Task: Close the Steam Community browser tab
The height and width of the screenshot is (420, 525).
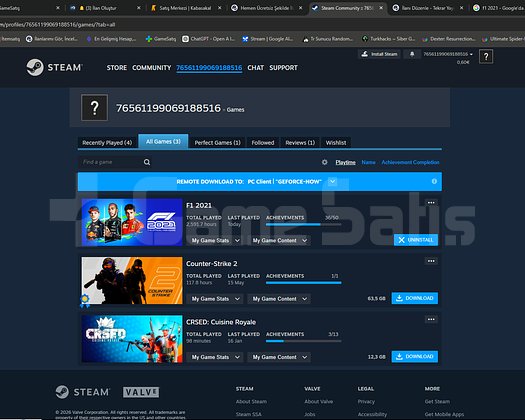Action: click(381, 8)
